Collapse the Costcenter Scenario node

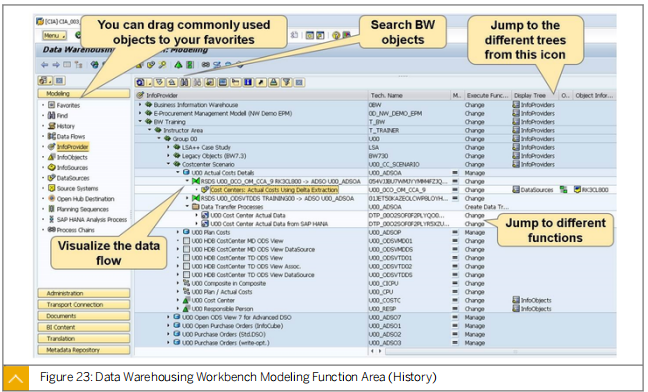tap(169, 164)
